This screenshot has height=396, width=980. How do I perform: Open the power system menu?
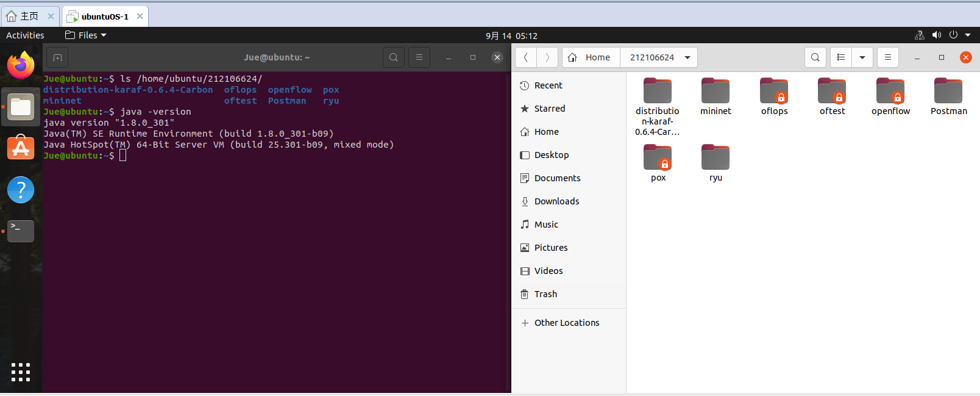[x=953, y=35]
